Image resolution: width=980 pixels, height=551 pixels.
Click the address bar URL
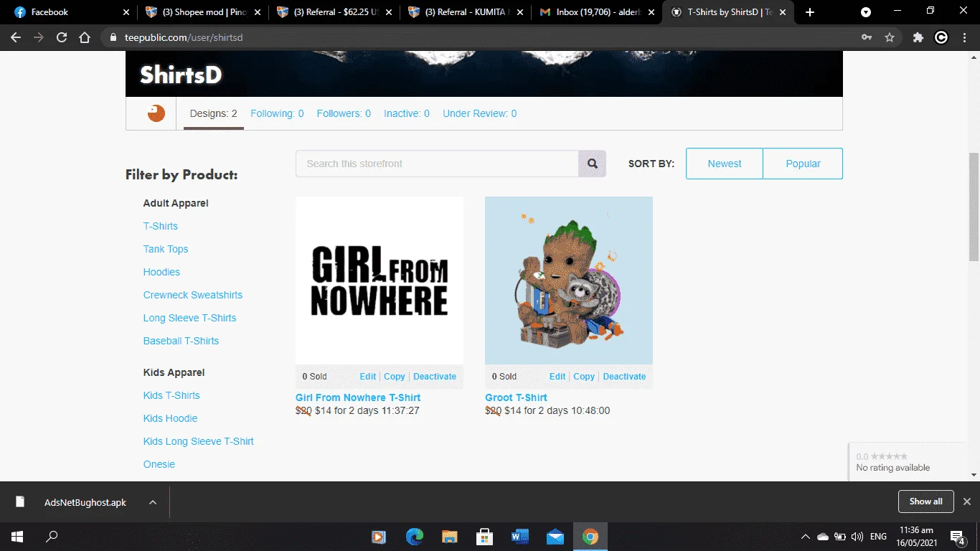(183, 38)
